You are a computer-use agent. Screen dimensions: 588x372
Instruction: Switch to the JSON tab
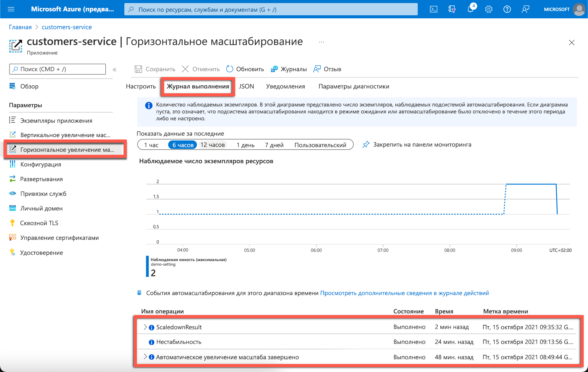point(247,86)
